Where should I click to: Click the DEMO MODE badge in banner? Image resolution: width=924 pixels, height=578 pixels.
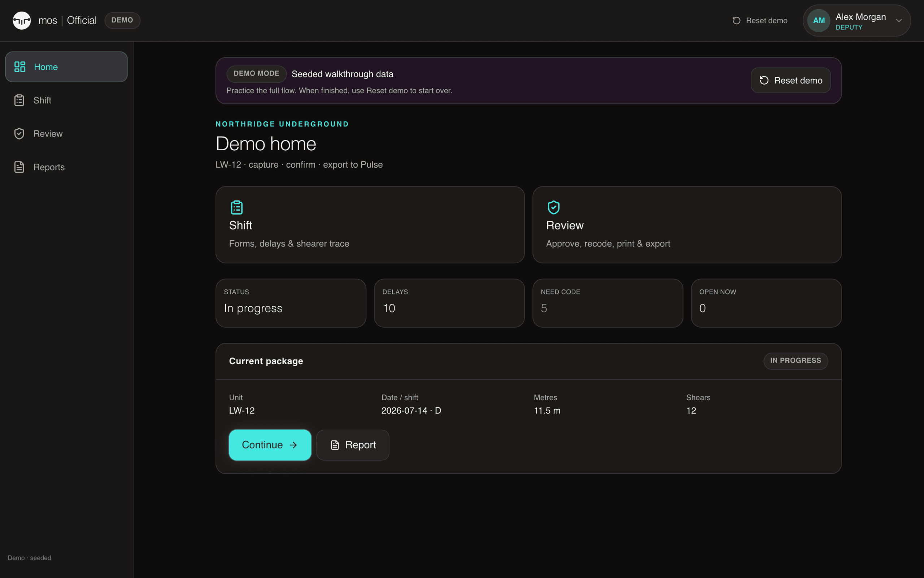pyautogui.click(x=257, y=74)
